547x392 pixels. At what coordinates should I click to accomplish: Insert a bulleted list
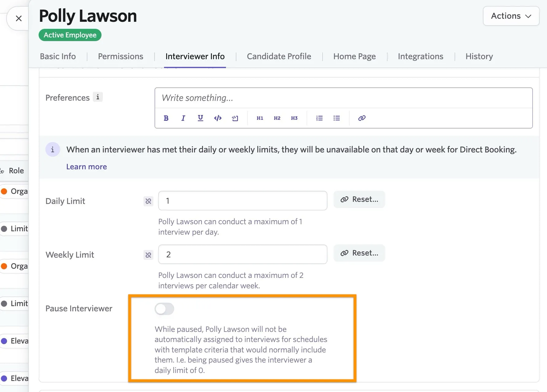click(x=337, y=118)
